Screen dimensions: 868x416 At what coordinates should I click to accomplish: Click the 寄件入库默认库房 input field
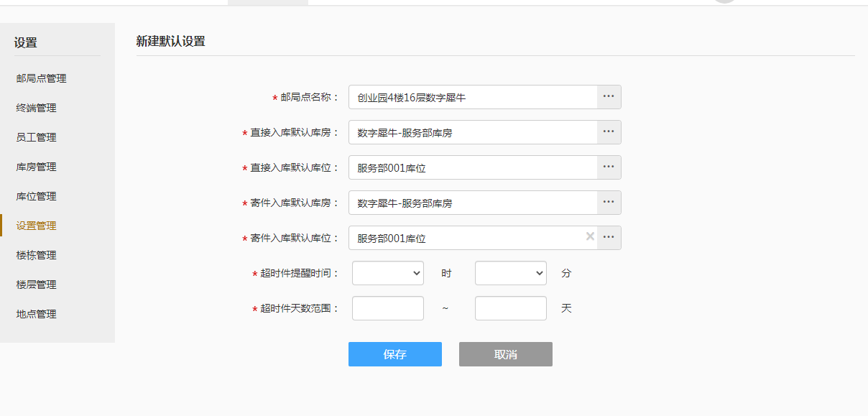click(x=473, y=203)
